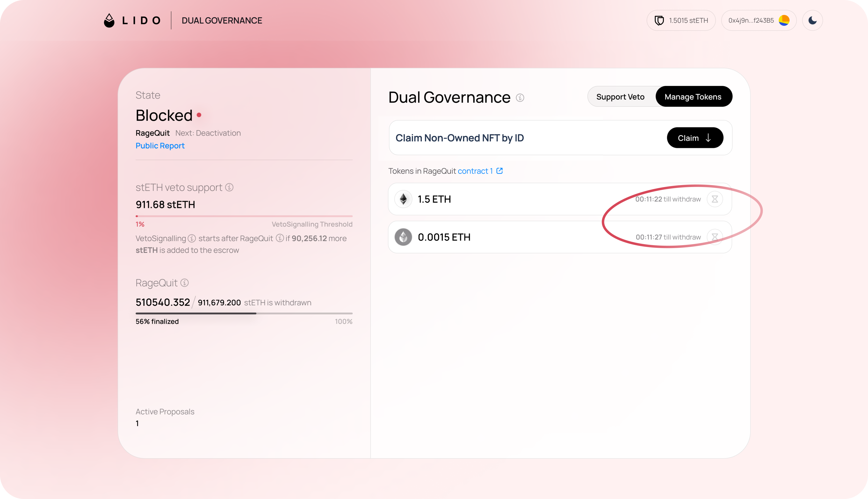Screen dimensions: 868x499
Task: Click the shield icon beside 1.5015 stETH
Action: coord(659,21)
